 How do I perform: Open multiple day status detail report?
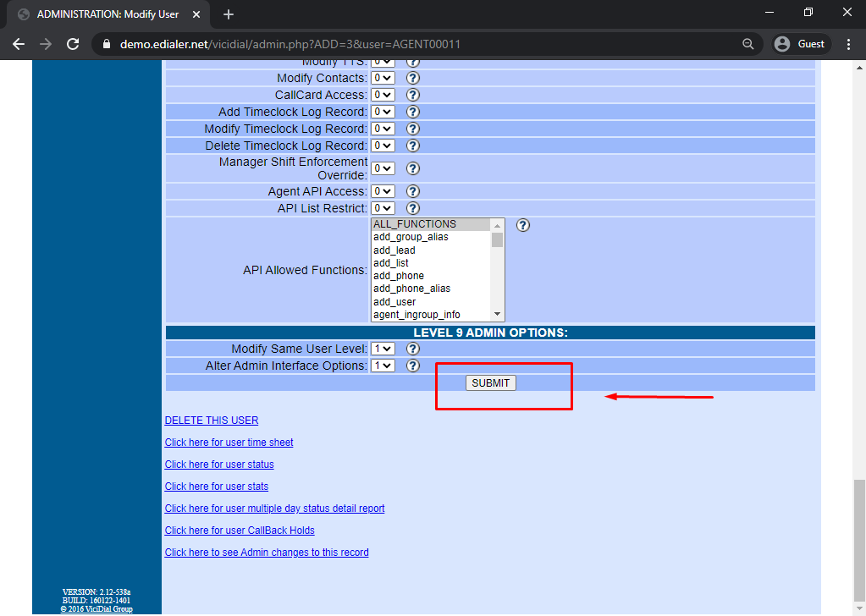(274, 509)
